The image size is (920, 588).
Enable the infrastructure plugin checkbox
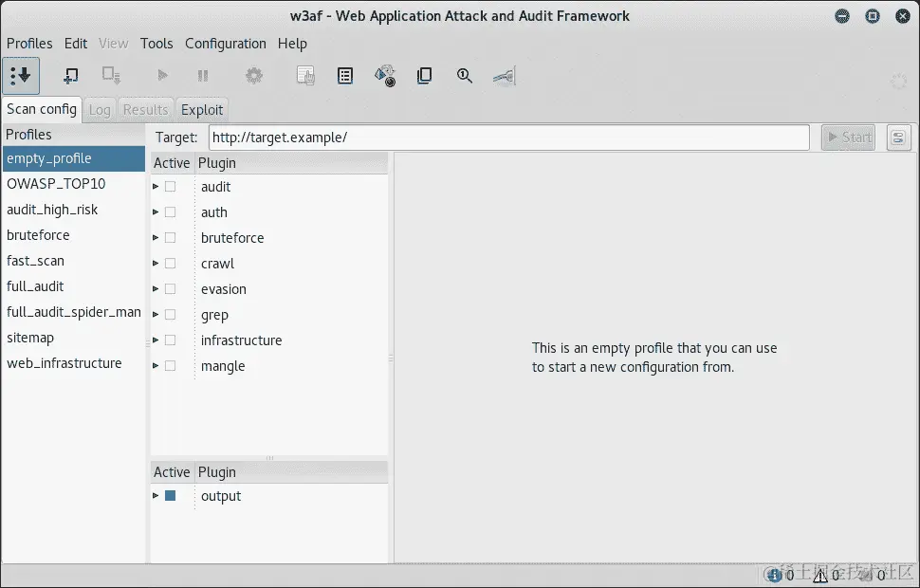pyautogui.click(x=170, y=340)
